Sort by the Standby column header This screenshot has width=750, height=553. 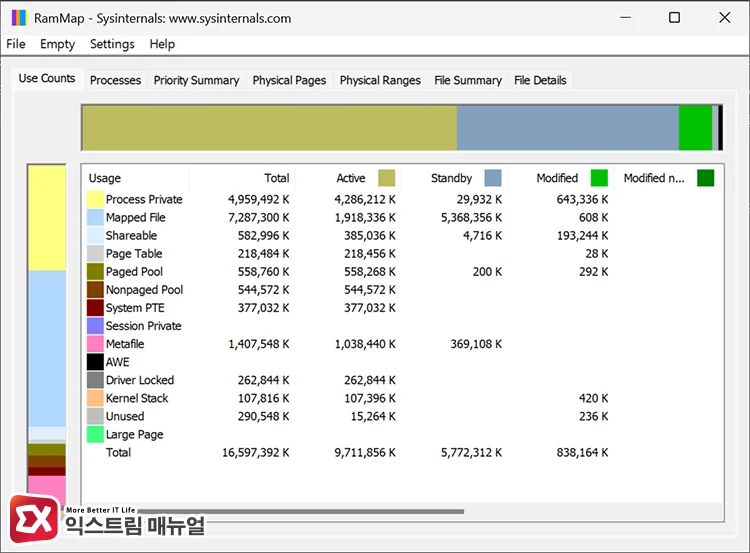point(455,178)
